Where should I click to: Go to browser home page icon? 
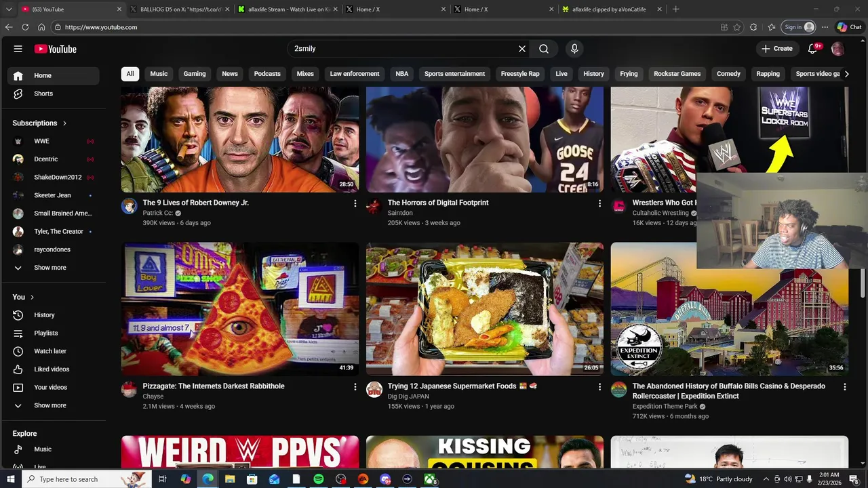click(41, 27)
